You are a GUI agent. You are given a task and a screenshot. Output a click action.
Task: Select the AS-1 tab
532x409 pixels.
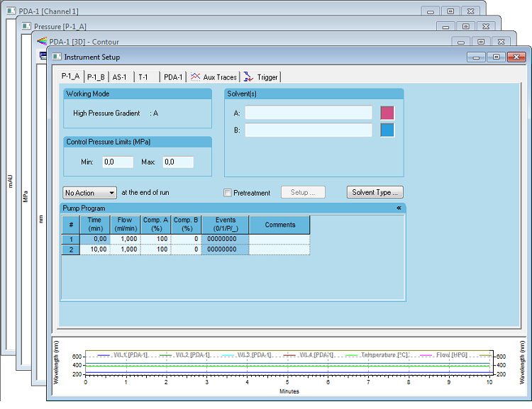(x=120, y=77)
